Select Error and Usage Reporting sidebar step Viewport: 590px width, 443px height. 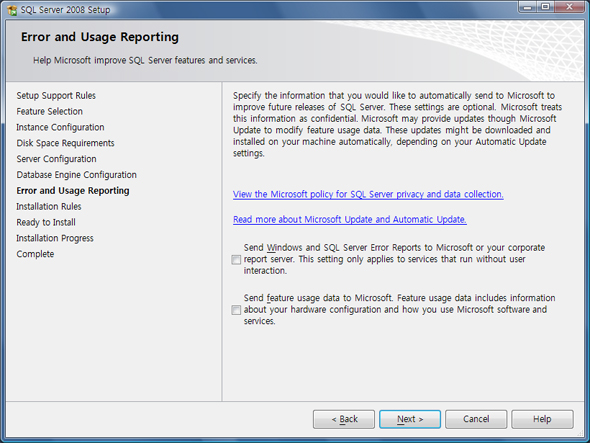pos(73,191)
